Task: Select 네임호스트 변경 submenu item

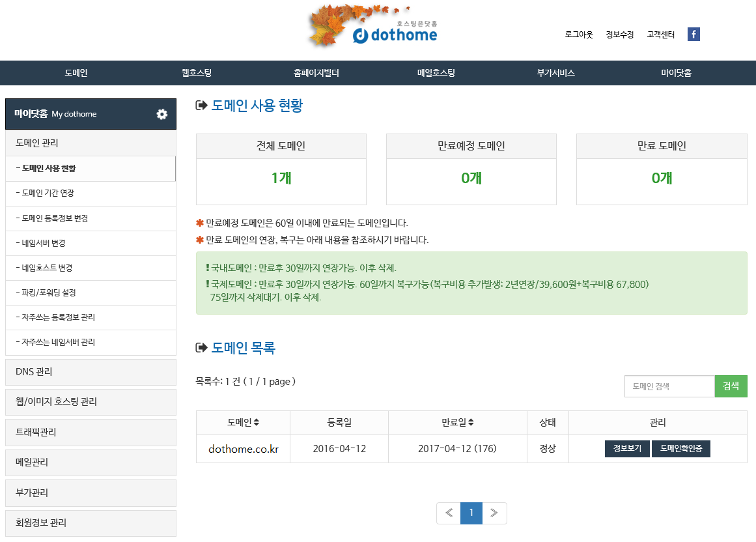Action: pyautogui.click(x=91, y=268)
